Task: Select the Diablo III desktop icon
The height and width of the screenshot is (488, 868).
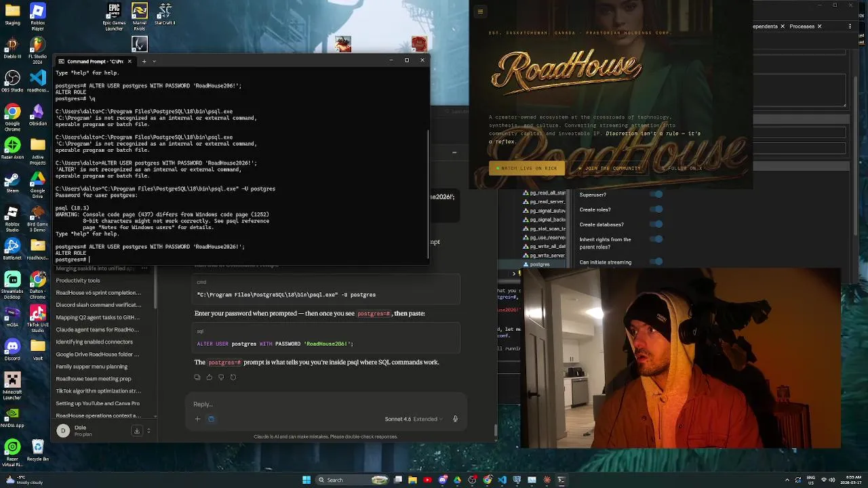Action: click(12, 48)
